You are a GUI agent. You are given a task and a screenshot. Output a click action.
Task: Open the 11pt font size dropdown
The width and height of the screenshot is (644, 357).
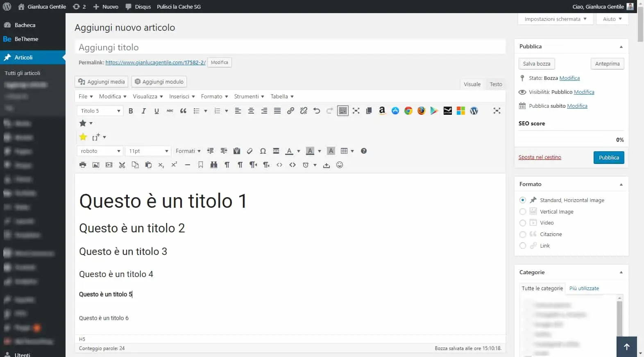148,151
